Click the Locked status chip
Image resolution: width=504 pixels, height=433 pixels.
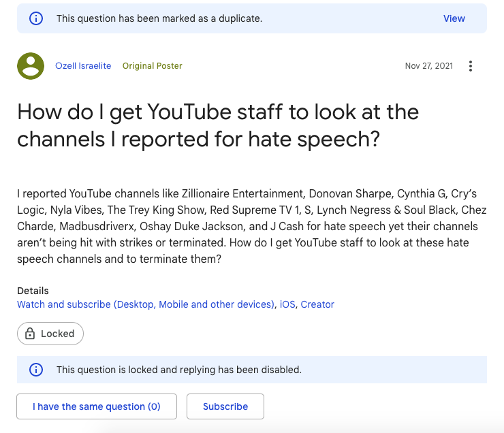tap(50, 334)
